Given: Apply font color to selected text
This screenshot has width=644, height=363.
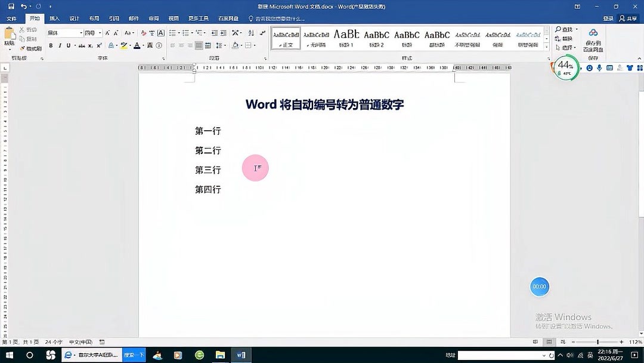Looking at the screenshot, I should point(136,45).
